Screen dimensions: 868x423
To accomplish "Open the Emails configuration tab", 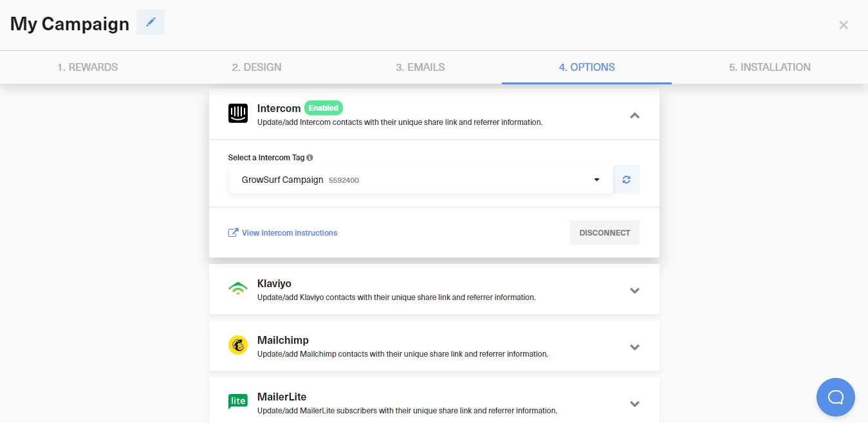I will pos(420,66).
